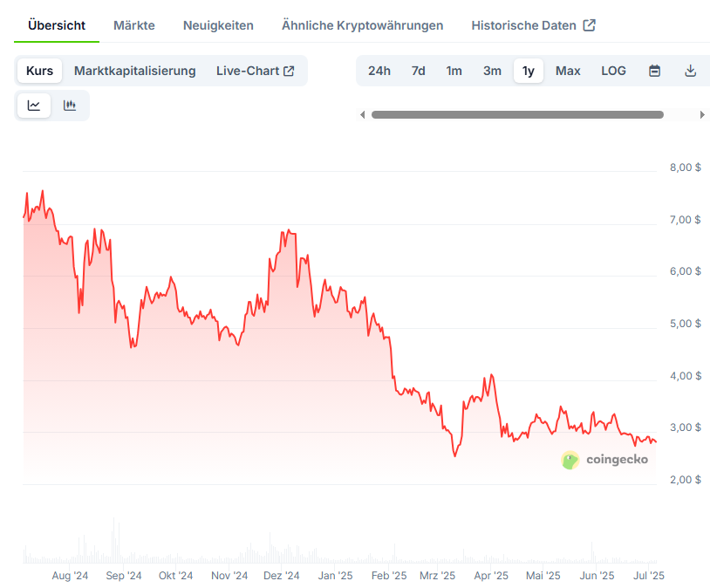Click the Aug '24 date label

click(70, 576)
